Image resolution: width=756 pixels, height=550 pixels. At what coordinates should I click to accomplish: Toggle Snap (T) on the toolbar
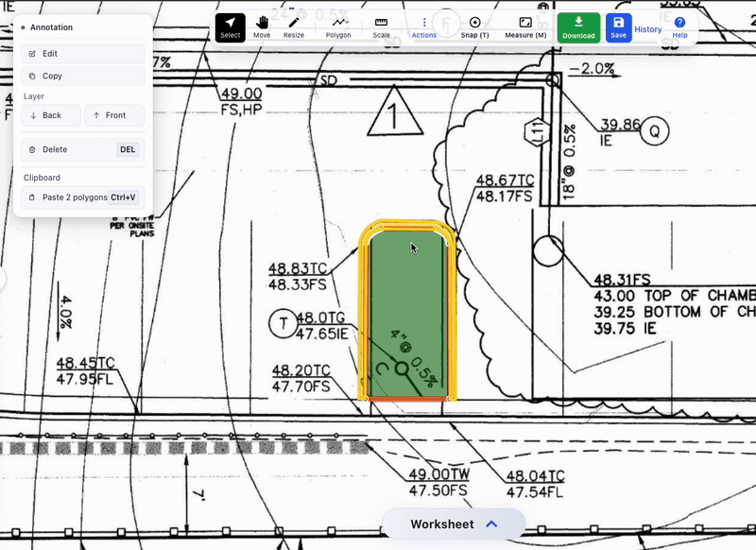(474, 27)
